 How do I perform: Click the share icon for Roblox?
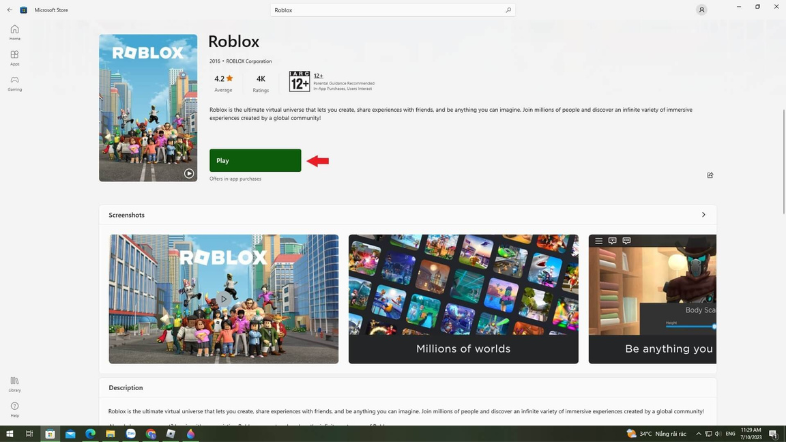coord(710,175)
